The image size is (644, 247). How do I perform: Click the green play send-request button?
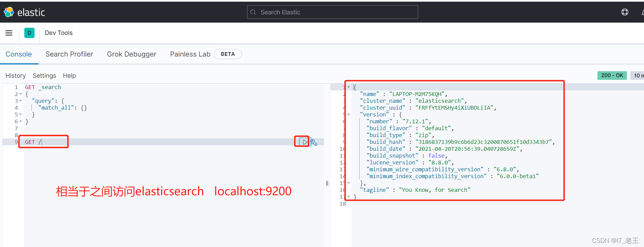(305, 142)
